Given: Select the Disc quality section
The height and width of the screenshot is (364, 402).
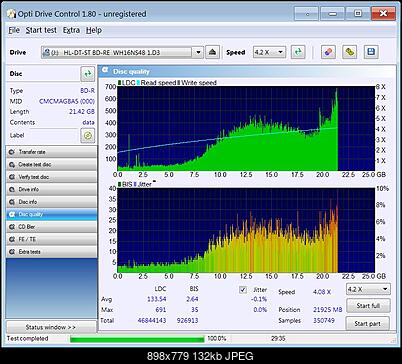Looking at the screenshot, I should pos(52,214).
